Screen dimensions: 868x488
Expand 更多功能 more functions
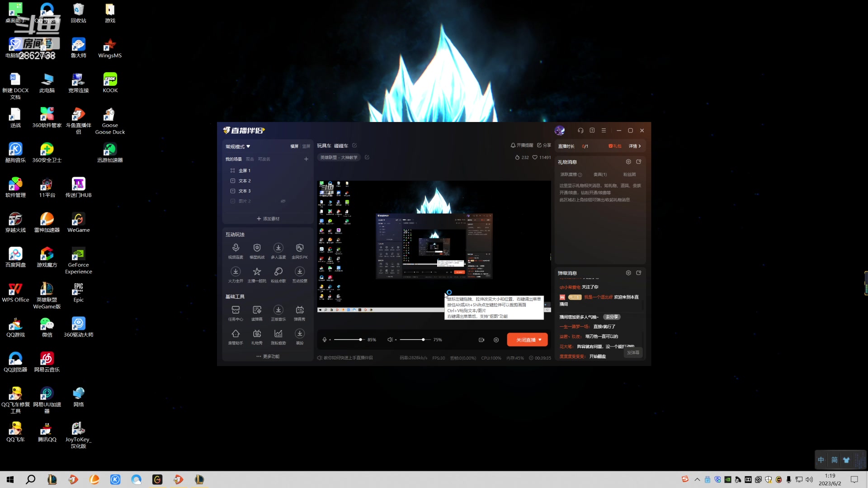point(268,357)
